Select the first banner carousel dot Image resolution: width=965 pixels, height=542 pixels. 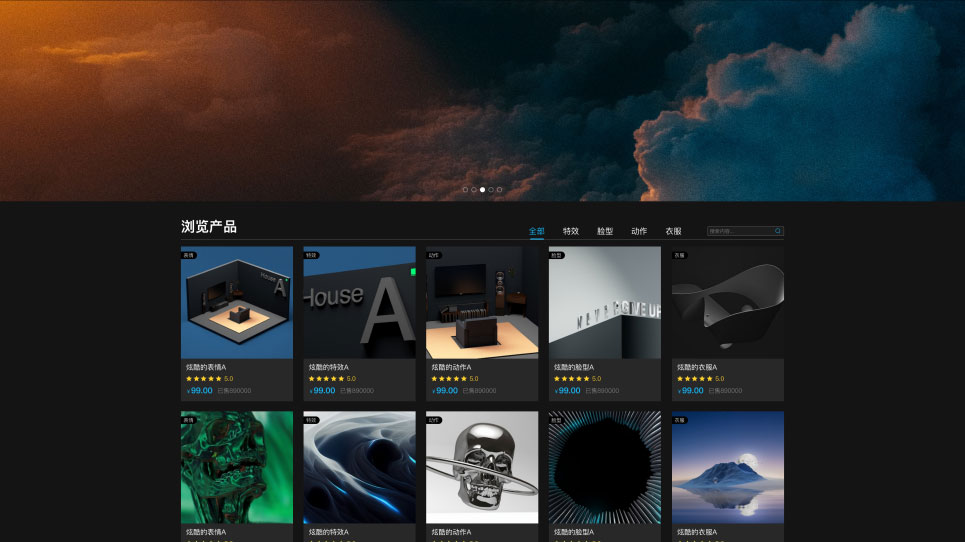click(x=465, y=189)
